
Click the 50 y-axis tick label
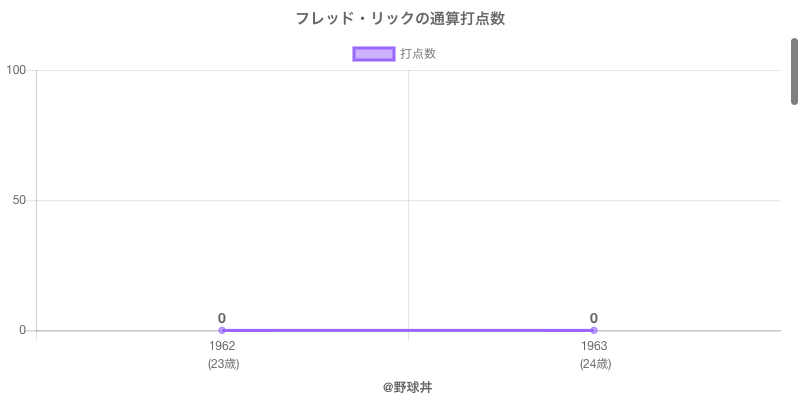tap(19, 200)
